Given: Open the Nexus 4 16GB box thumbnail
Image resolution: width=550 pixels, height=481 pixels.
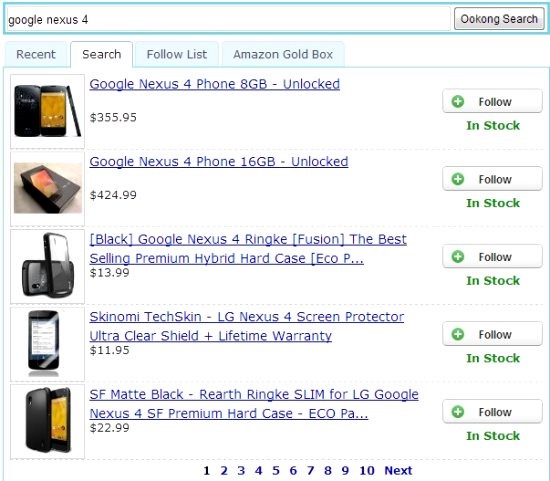Looking at the screenshot, I should click(48, 188).
